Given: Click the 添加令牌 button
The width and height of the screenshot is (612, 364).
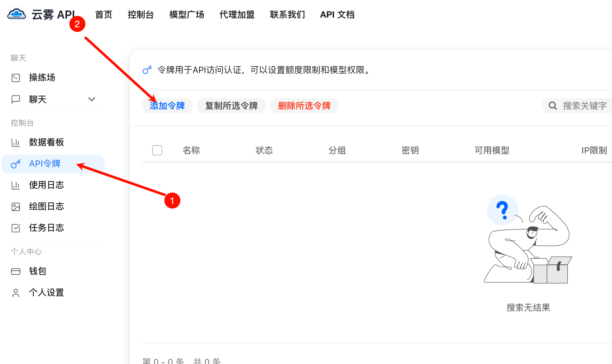Looking at the screenshot, I should (167, 106).
